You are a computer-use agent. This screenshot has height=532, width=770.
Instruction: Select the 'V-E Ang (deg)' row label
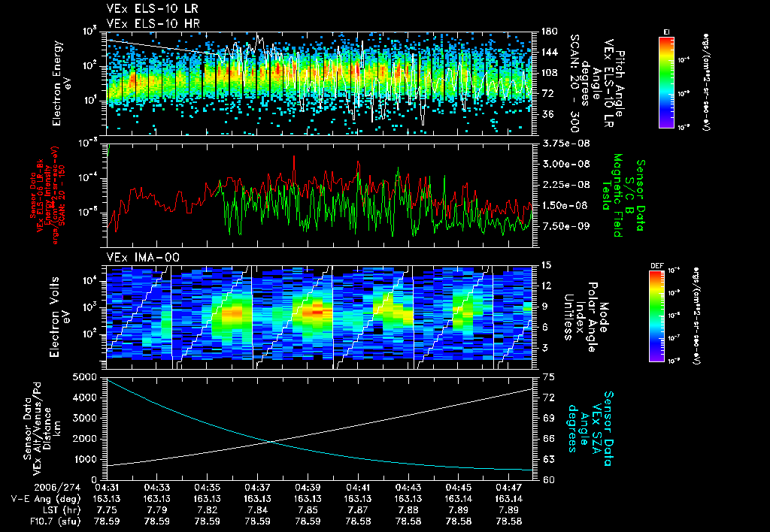[x=46, y=500]
